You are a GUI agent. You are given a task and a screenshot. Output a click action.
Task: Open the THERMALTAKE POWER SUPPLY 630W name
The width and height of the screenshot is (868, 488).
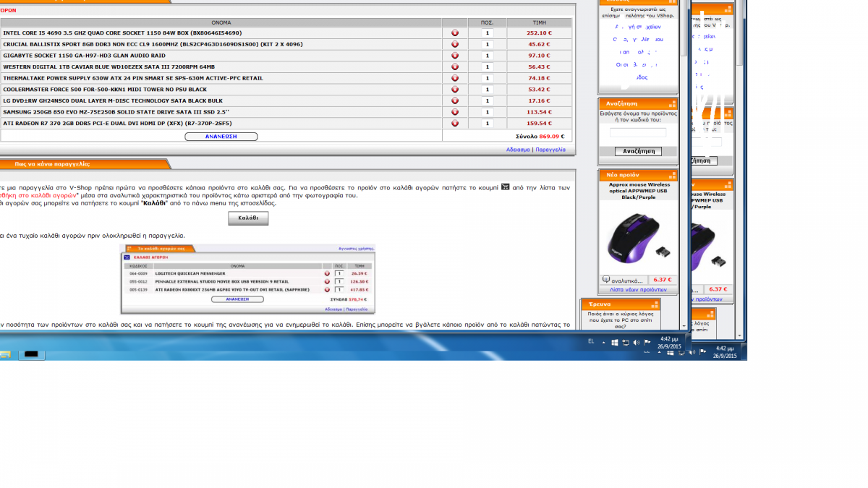[133, 78]
